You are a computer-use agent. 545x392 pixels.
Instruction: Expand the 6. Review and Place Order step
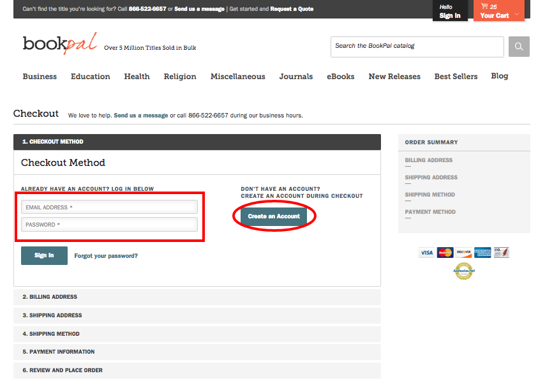[197, 370]
